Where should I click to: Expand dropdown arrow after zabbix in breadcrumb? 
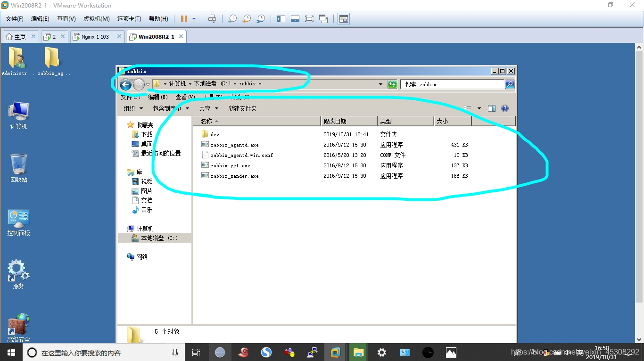pos(260,84)
